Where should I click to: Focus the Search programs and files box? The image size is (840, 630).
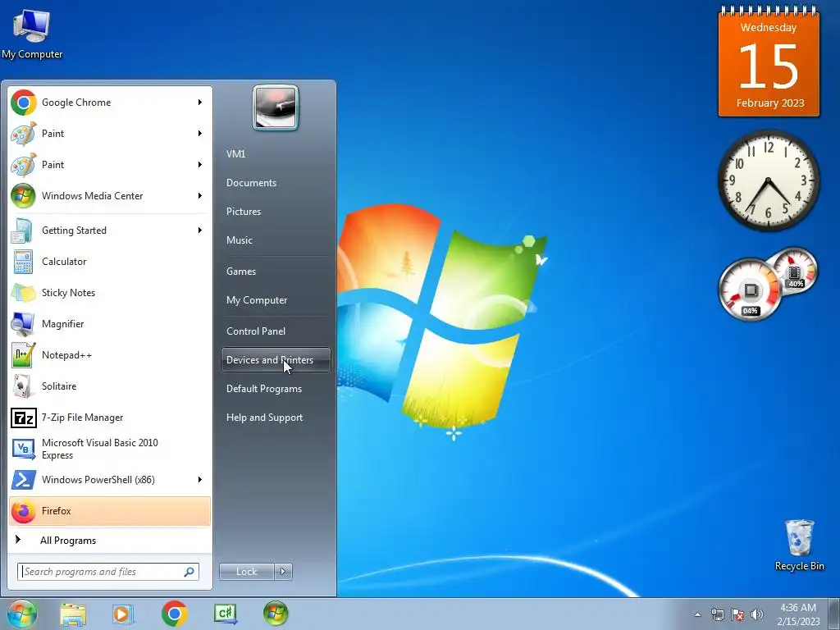tap(108, 572)
